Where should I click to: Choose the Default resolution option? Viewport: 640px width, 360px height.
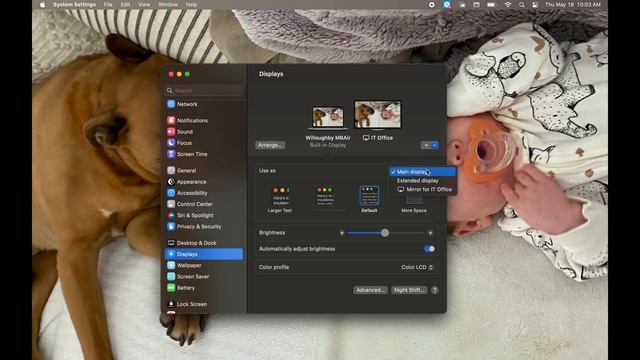coord(369,200)
